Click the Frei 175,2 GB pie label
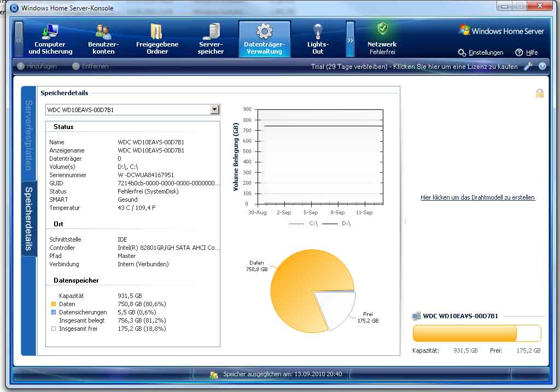Image resolution: width=560 pixels, height=392 pixels. click(368, 318)
